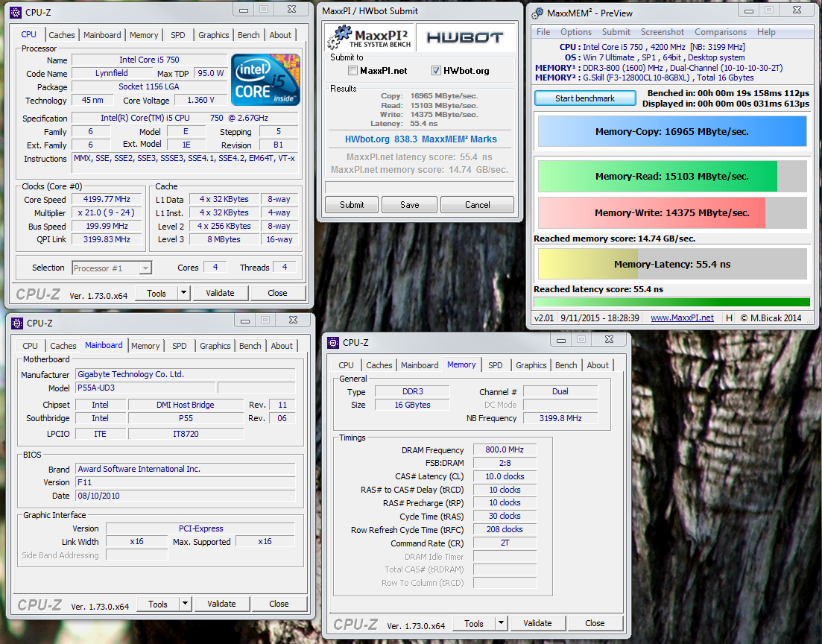The height and width of the screenshot is (644, 822).
Task: Open Bench tab in Memory window
Action: coord(566,365)
